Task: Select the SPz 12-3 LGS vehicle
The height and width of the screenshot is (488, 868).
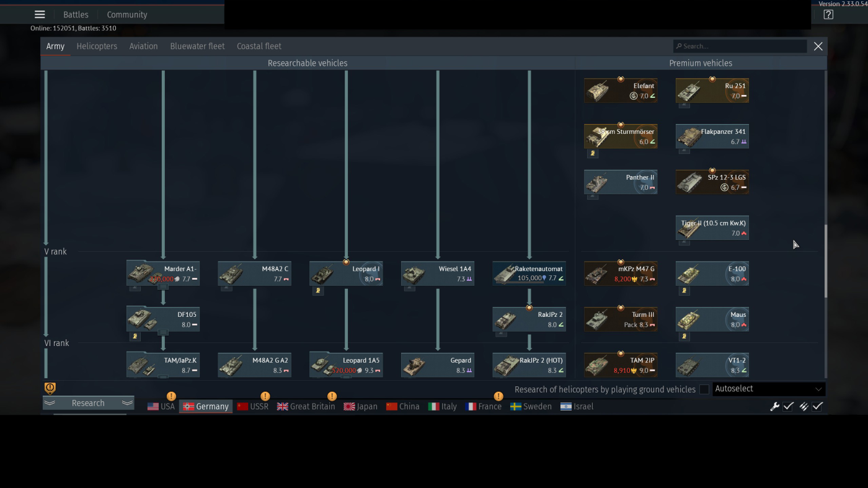Action: pyautogui.click(x=712, y=182)
